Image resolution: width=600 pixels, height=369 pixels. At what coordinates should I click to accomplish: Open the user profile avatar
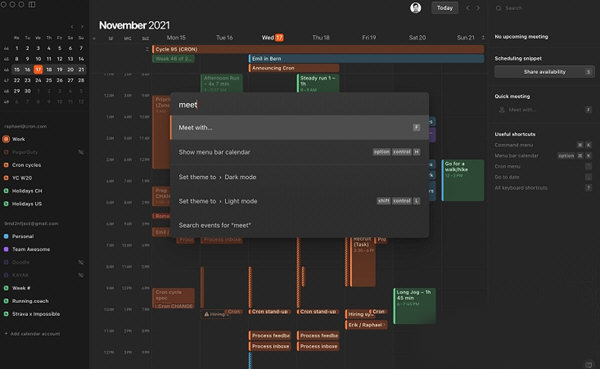(x=416, y=8)
